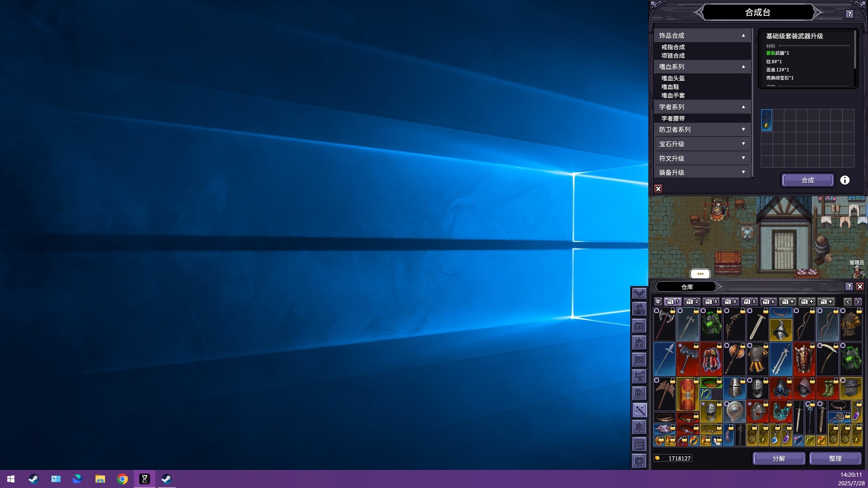Click the settings gear sidebar icon
This screenshot has width=868, height=488.
click(639, 461)
